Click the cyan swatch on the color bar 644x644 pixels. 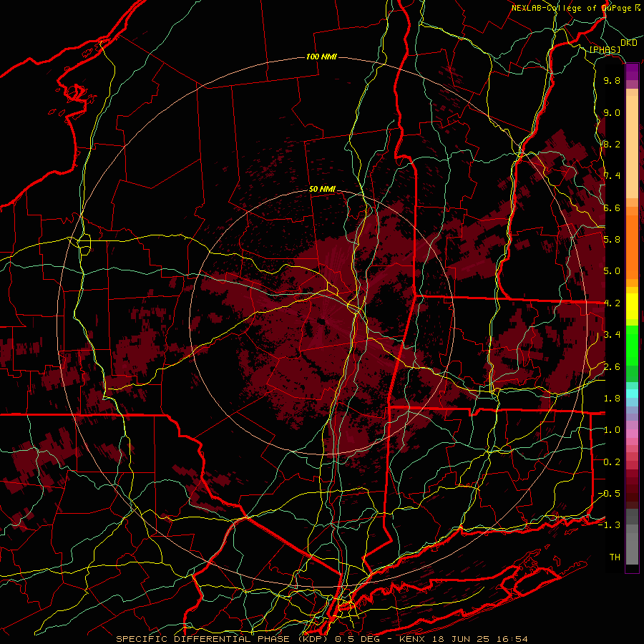tap(632, 394)
